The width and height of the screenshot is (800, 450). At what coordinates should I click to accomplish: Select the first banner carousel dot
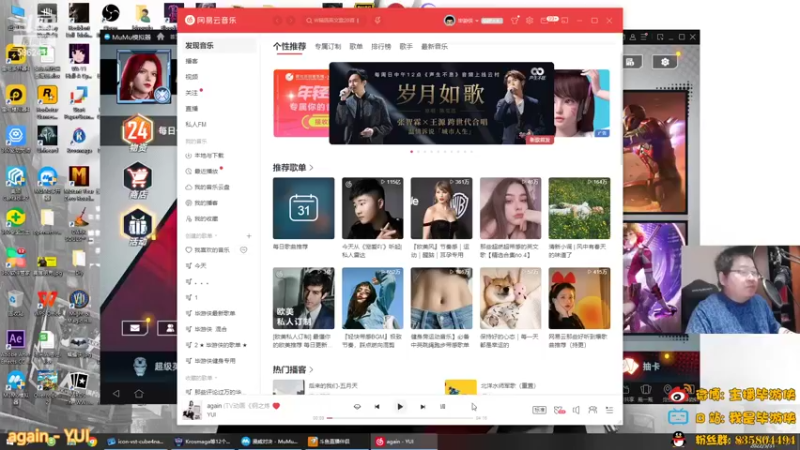[412, 152]
